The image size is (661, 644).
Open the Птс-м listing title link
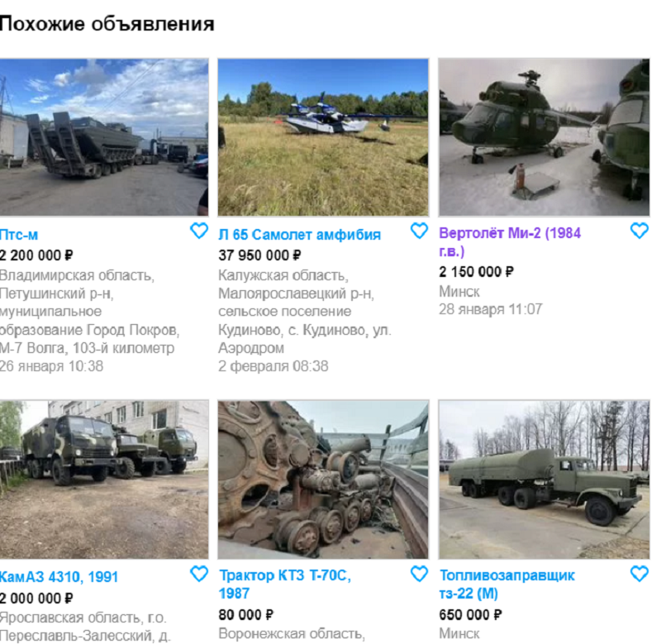[x=18, y=235]
